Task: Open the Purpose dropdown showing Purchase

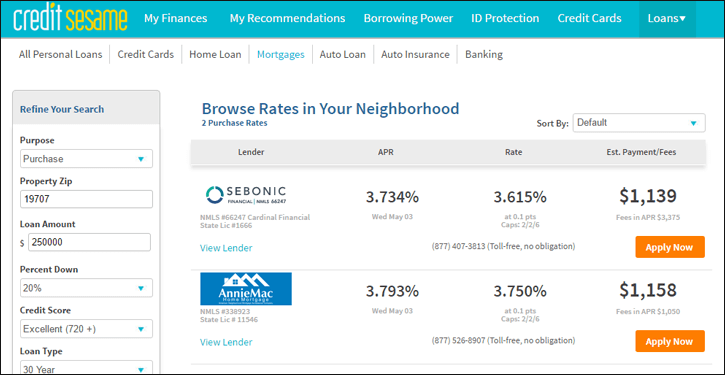Action: [86, 159]
